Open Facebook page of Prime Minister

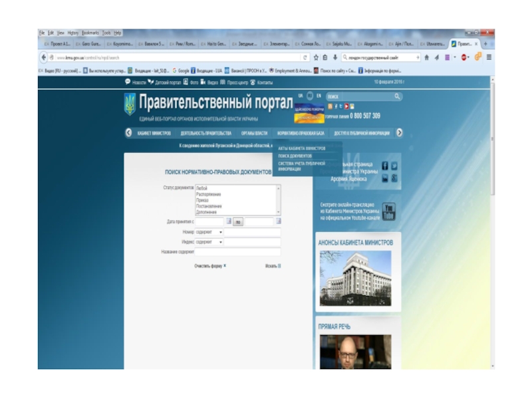click(385, 166)
